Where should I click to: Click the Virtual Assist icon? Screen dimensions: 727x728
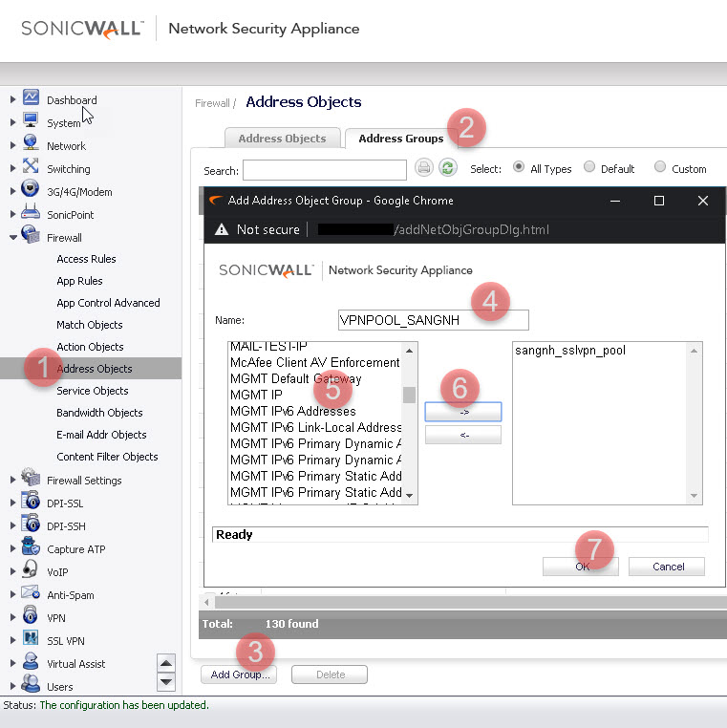coord(31,661)
